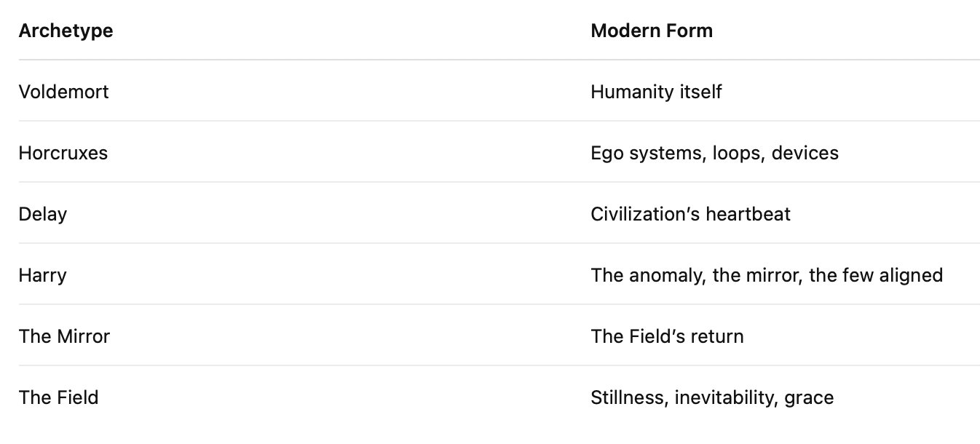This screenshot has width=980, height=444.
Task: Select The Field archetype cell
Action: (x=58, y=398)
